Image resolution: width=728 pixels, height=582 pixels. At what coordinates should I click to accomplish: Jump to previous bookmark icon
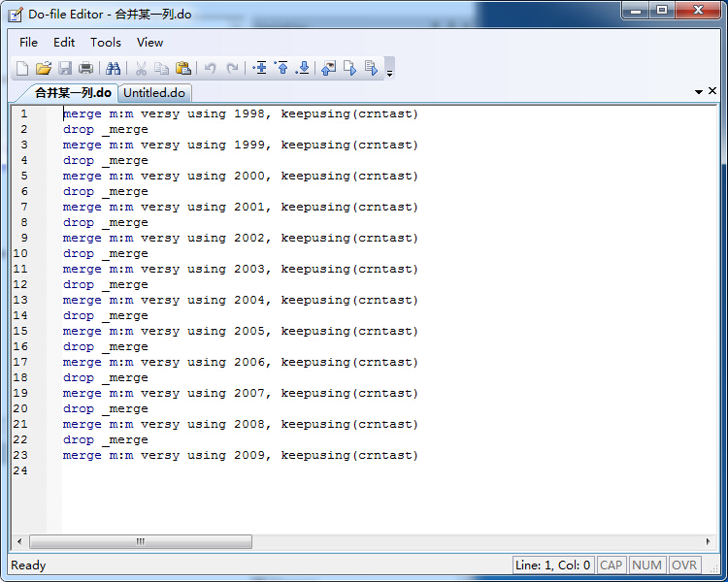click(x=281, y=68)
